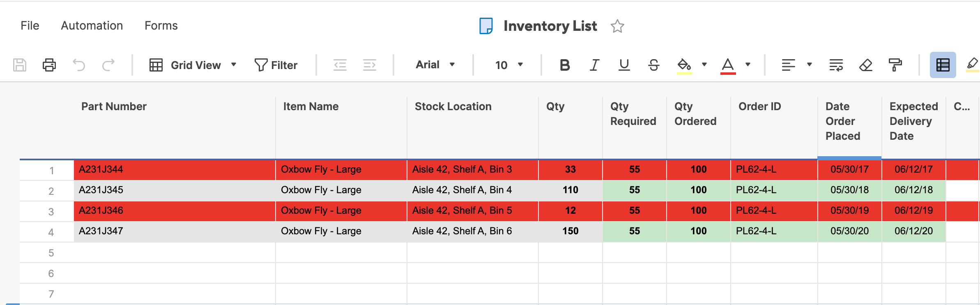
Task: Click the yellow fill color swatch
Action: pos(684,66)
